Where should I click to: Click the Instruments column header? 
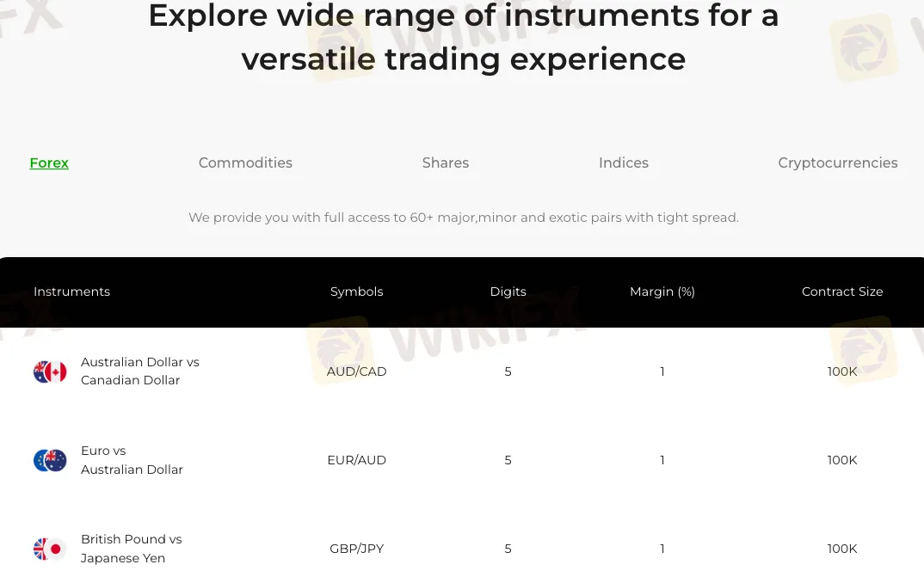(x=71, y=292)
